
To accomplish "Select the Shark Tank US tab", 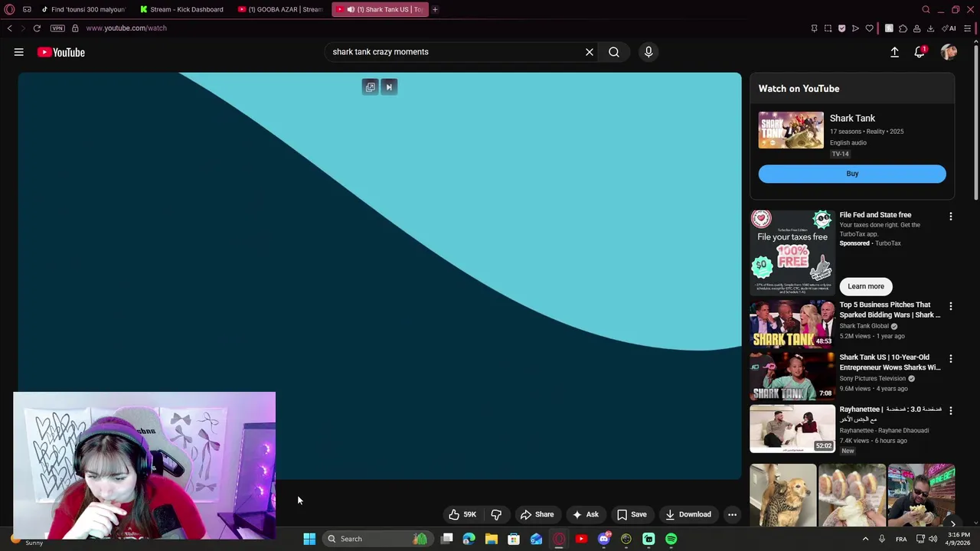I will pyautogui.click(x=381, y=9).
